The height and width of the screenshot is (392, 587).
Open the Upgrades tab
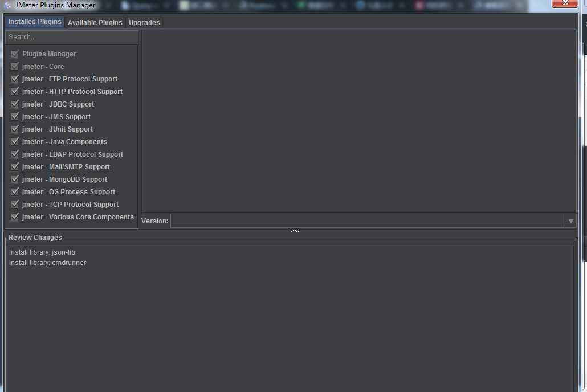pyautogui.click(x=144, y=22)
